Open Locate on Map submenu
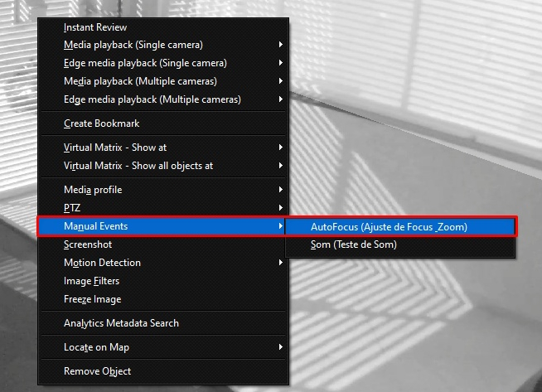The image size is (542, 392). 163,347
